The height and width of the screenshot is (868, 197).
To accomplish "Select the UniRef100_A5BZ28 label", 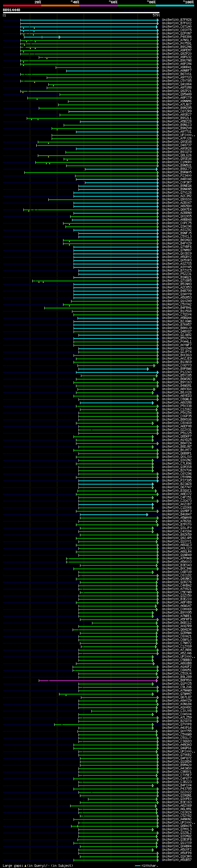I will [176, 121].
